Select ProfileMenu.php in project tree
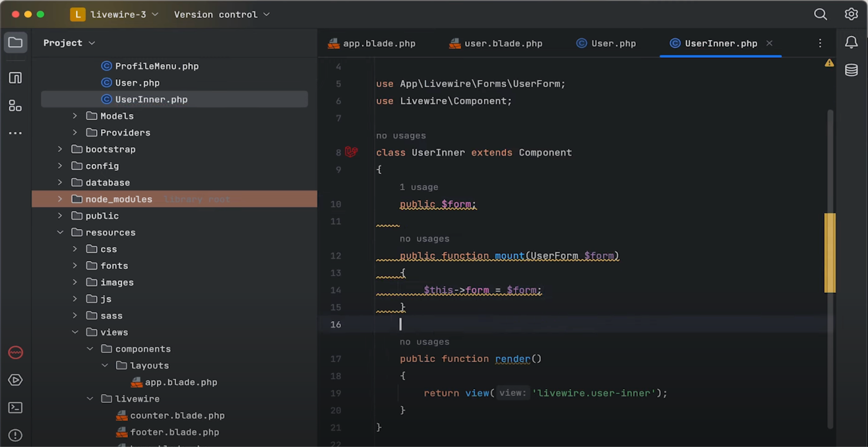The height and width of the screenshot is (447, 868). (150, 66)
